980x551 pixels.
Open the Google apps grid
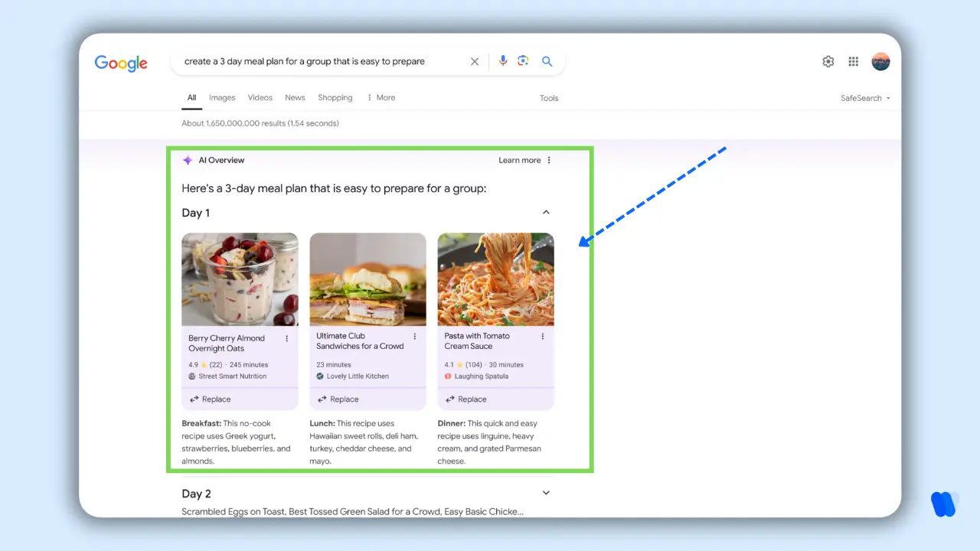[x=853, y=61]
